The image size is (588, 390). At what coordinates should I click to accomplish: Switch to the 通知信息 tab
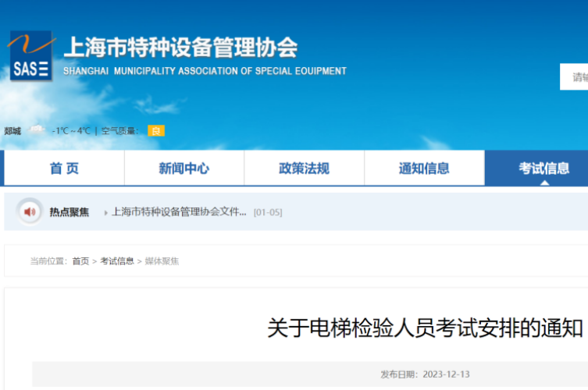pos(424,168)
